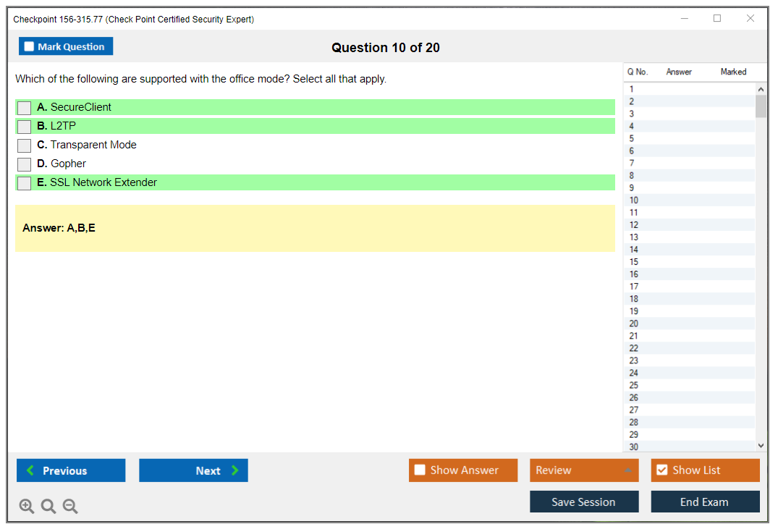Tick the D Gopher option
Image resolution: width=778 pixels, height=532 pixels.
pyautogui.click(x=25, y=164)
